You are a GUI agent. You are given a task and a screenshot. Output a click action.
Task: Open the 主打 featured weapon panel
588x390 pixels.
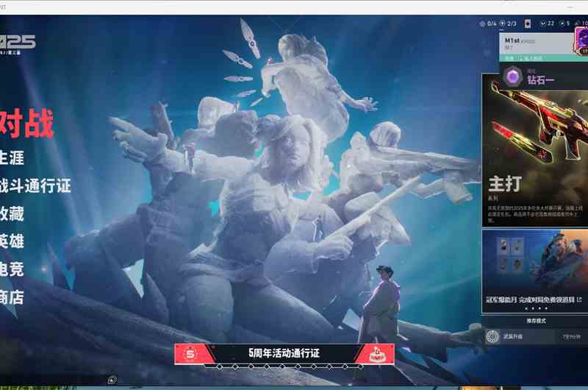pyautogui.click(x=535, y=150)
